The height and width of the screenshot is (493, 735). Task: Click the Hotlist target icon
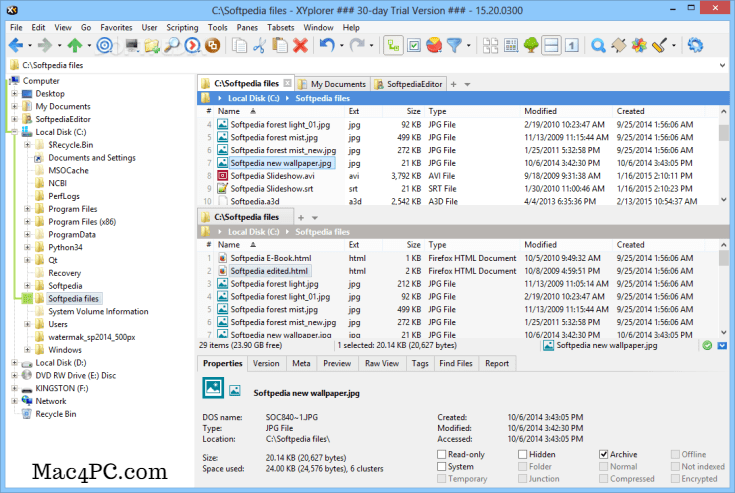coord(105,45)
